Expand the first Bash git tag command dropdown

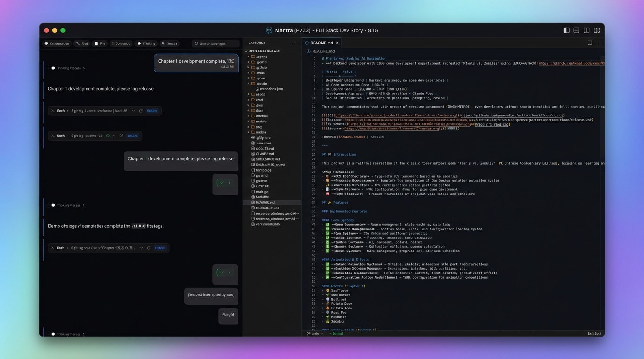coord(134,111)
